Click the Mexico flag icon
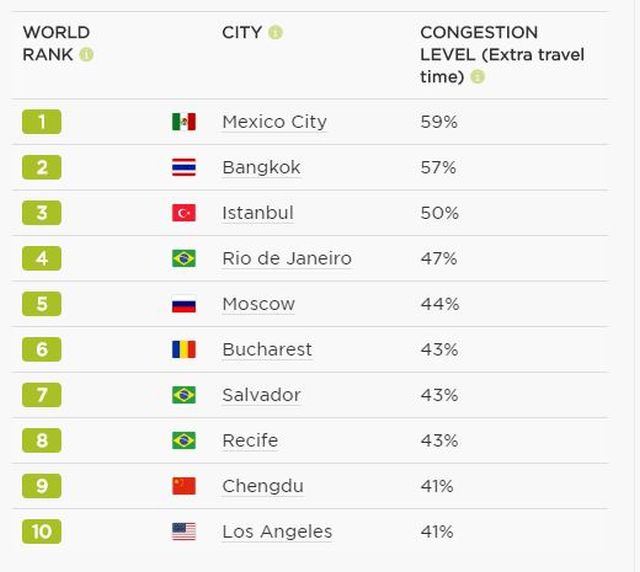The height and width of the screenshot is (572, 640). coord(183,122)
